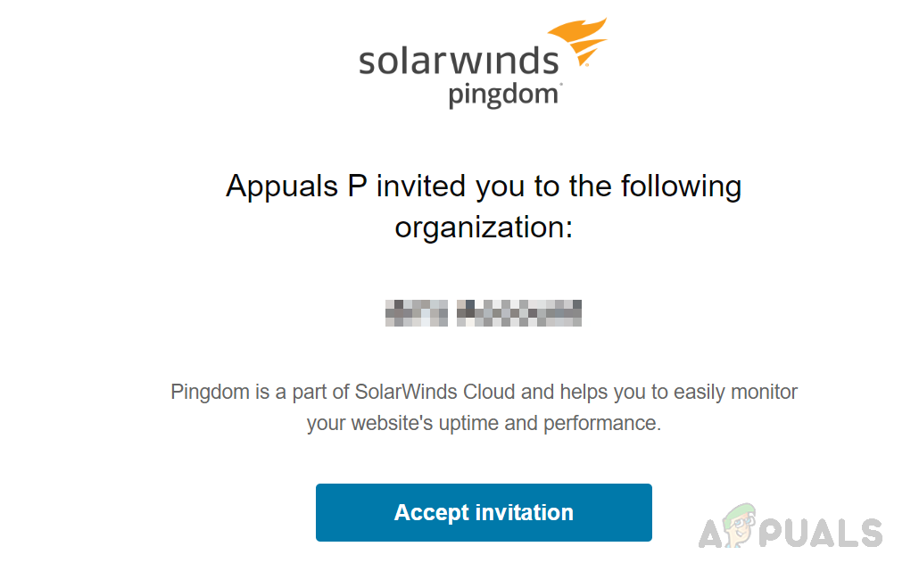The height and width of the screenshot is (588, 919).
Task: Click the "Appuals P" name in the heading
Action: pos(296,187)
